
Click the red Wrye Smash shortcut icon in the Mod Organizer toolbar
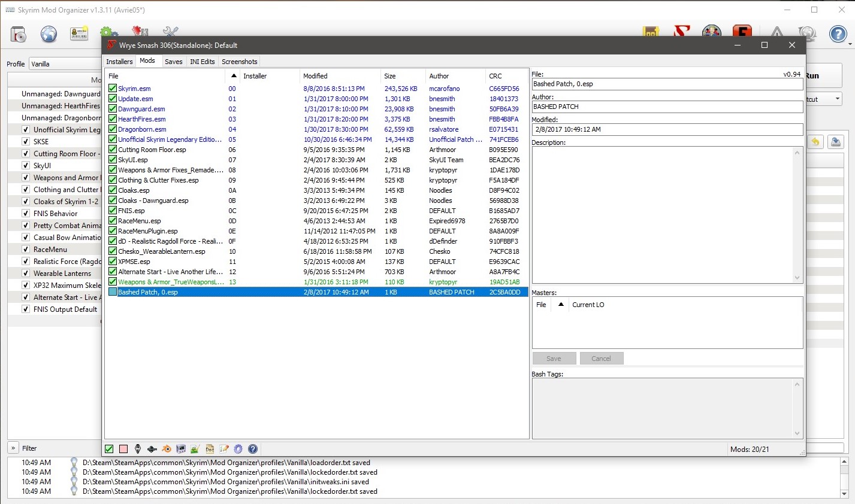coord(681,31)
